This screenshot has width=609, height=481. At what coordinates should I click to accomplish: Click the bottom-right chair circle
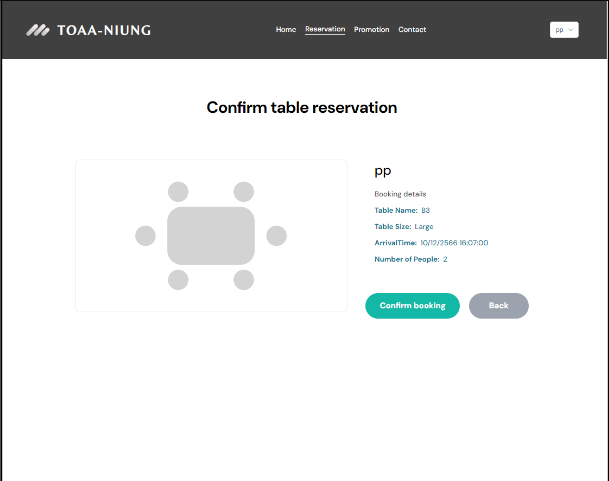coord(244,280)
